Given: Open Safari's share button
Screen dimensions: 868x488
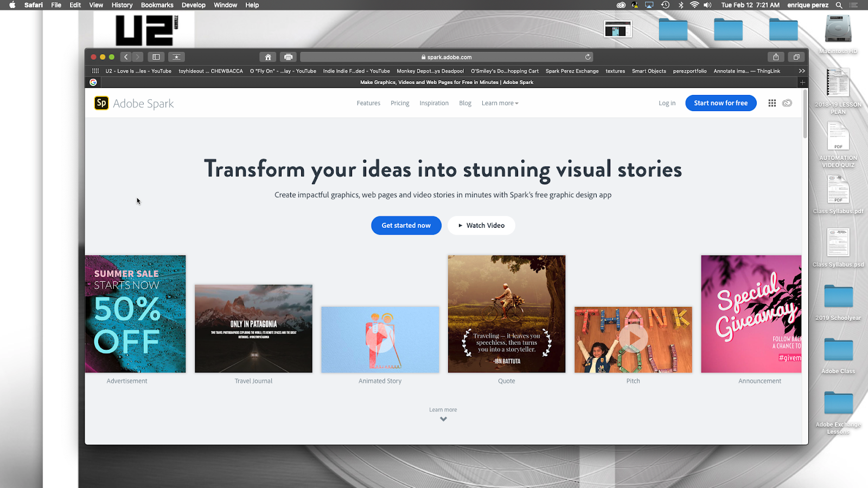Looking at the screenshot, I should pos(776,57).
